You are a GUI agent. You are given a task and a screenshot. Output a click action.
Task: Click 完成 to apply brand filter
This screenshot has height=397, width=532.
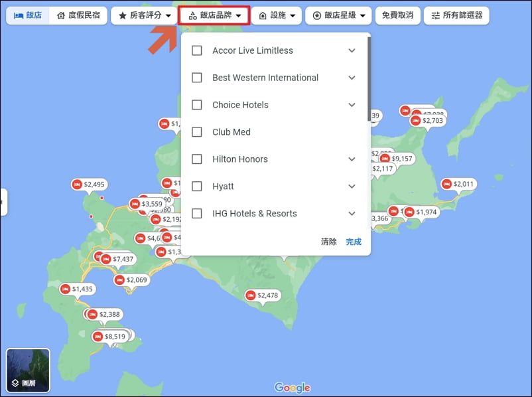[354, 242]
